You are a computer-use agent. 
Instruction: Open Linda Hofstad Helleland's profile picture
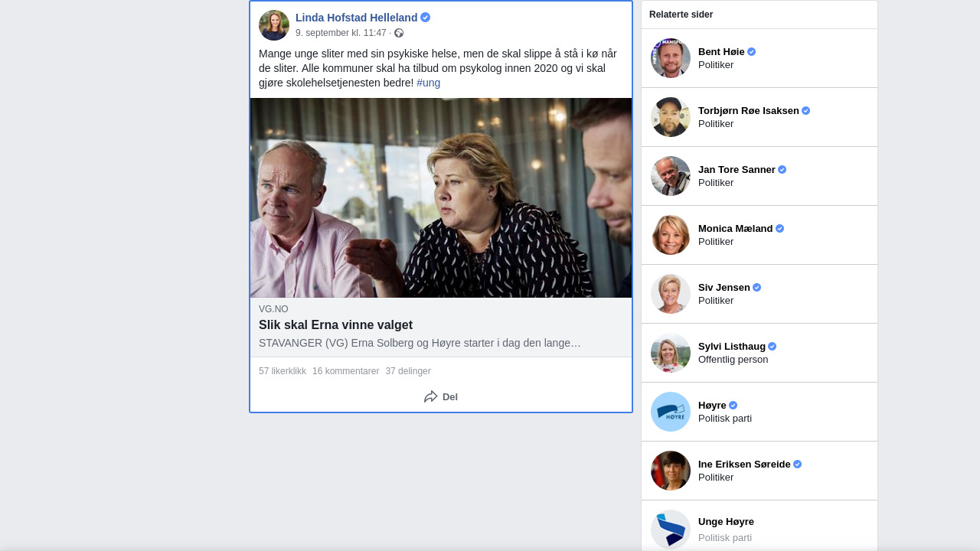(x=274, y=25)
